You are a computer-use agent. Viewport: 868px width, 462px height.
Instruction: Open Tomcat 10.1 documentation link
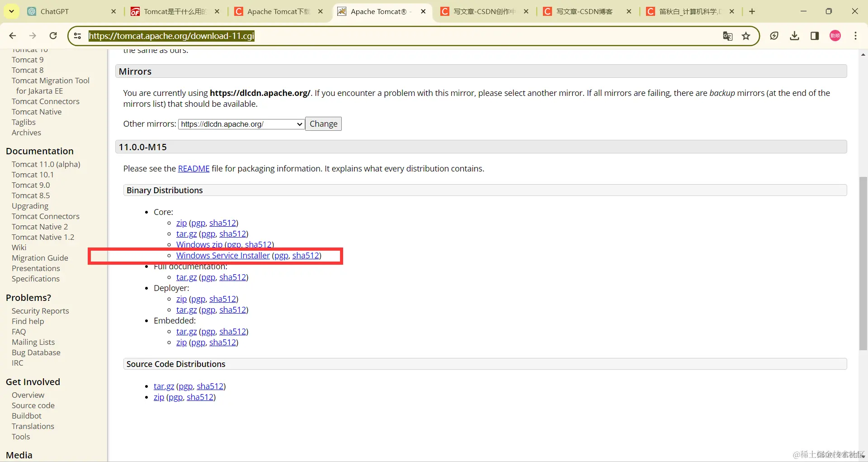[33, 175]
